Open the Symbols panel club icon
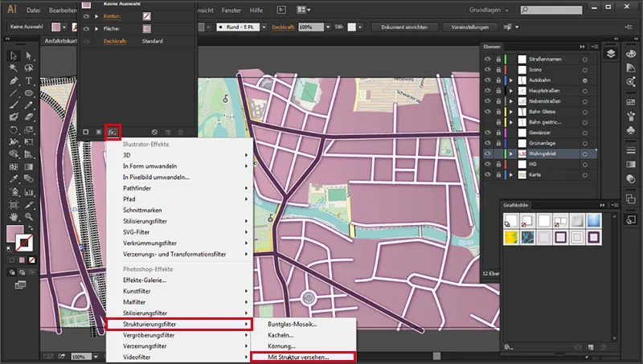The height and width of the screenshot is (364, 643). (x=631, y=130)
